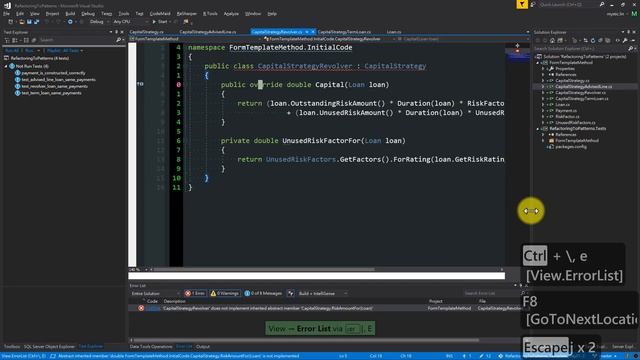
Task: Select test_advised_line_loan_same_payments test
Action: pos(58,80)
